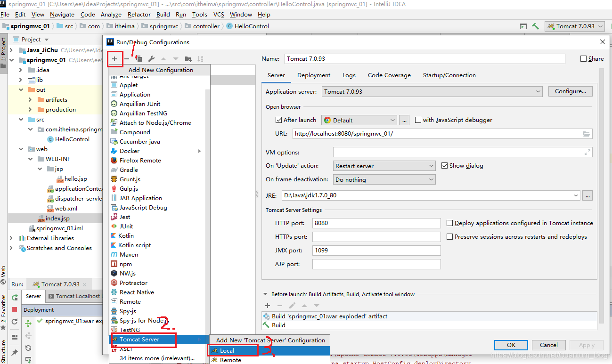The image size is (612, 364).
Task: Click Cancel button
Action: (549, 345)
